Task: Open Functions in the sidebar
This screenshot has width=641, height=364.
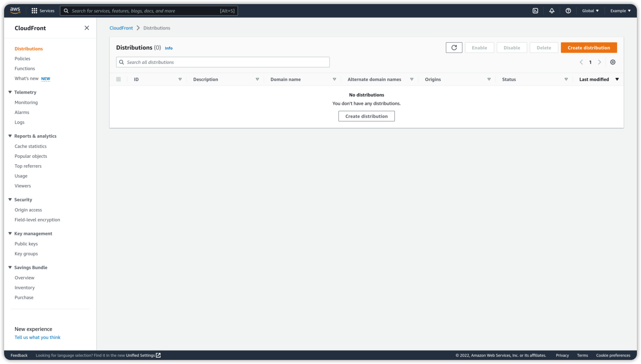Action: point(25,69)
